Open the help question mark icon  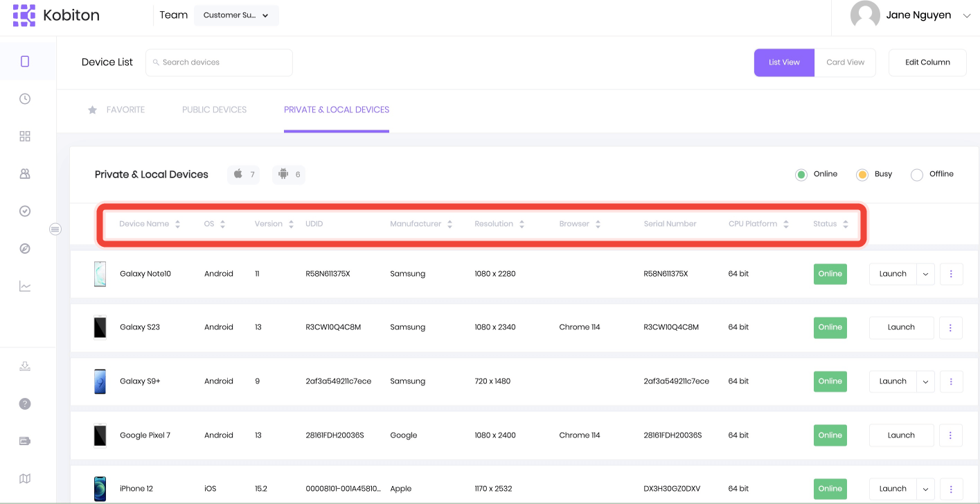(25, 404)
